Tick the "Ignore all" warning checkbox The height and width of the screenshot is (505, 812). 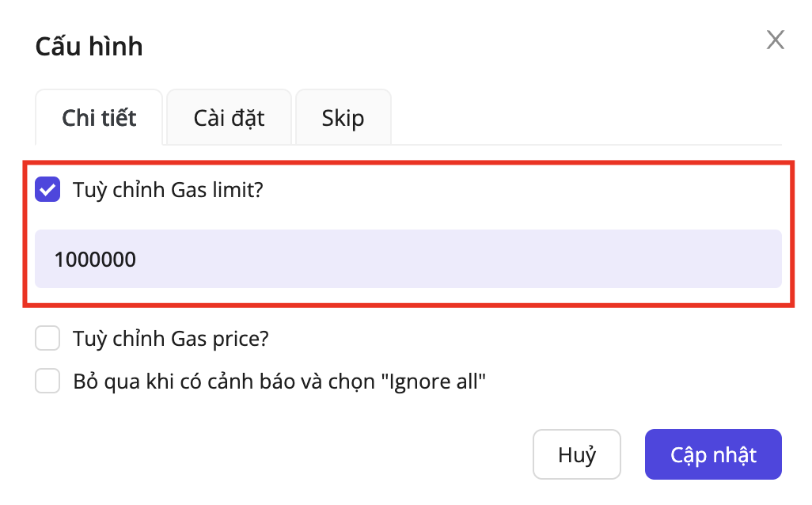(x=47, y=382)
